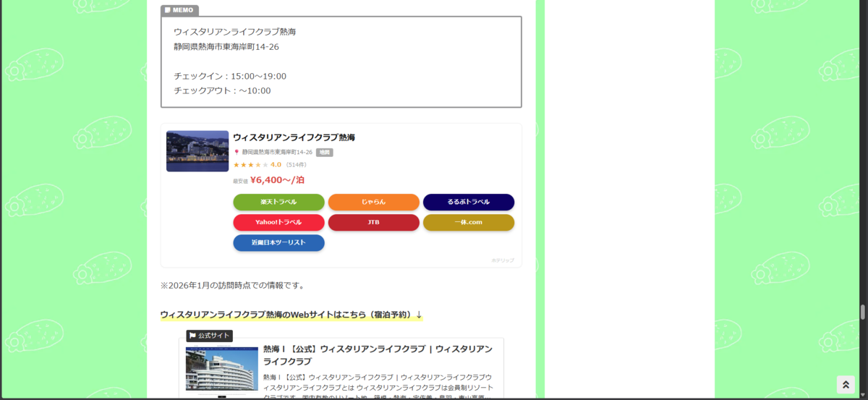
Task: Click the チェックイン：15:00～19:00 line
Action: tap(230, 76)
